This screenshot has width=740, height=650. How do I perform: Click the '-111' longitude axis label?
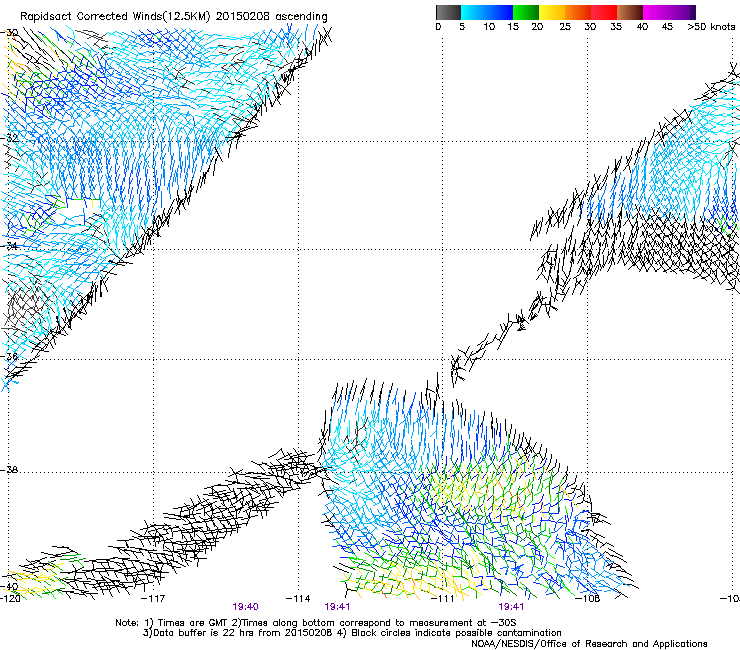coord(443,599)
